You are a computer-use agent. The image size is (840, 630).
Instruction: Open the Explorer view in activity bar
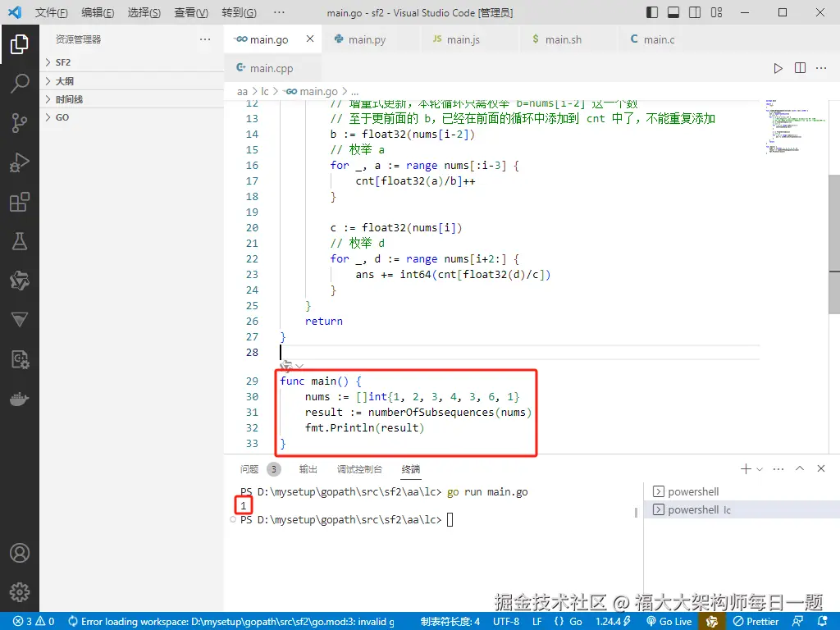pos(20,44)
